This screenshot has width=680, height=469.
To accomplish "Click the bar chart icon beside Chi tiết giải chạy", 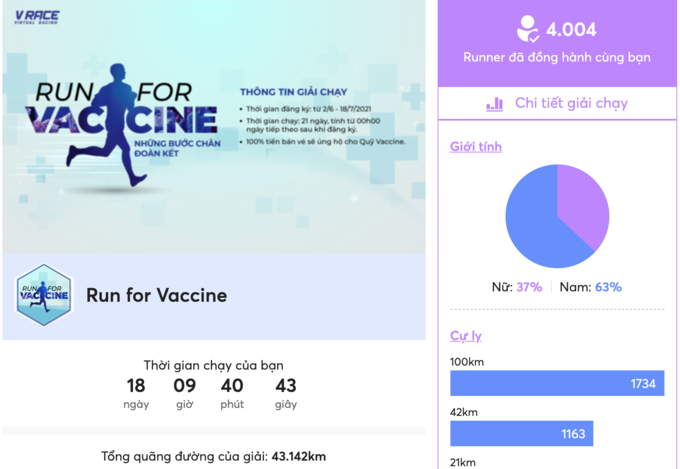I will [x=494, y=104].
